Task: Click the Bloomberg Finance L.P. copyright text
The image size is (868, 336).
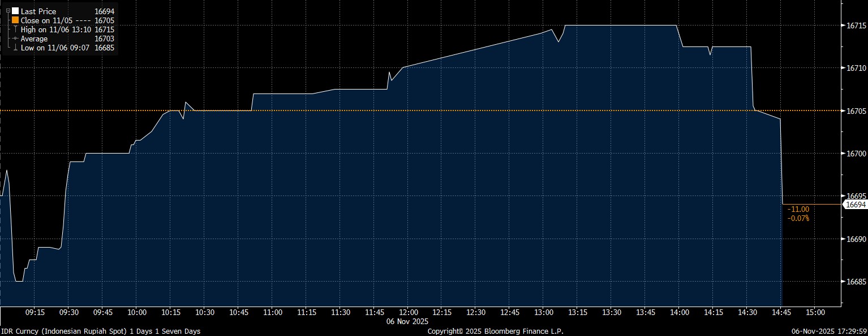Action: coord(495,331)
